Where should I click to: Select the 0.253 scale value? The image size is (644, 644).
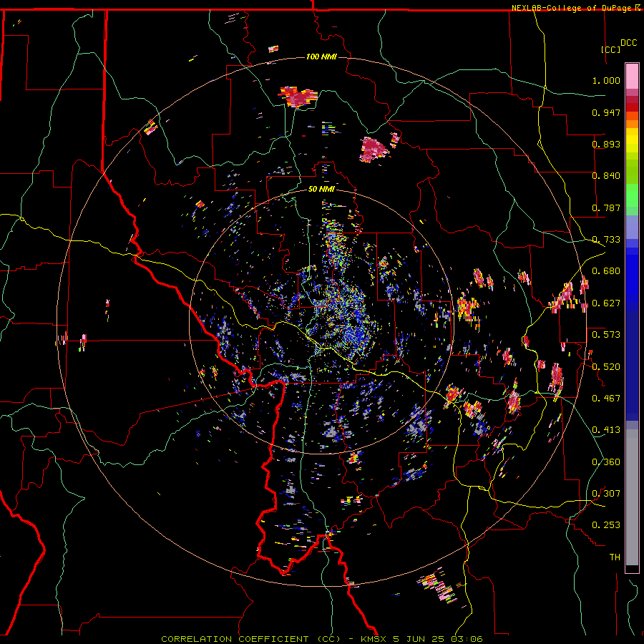[606, 525]
